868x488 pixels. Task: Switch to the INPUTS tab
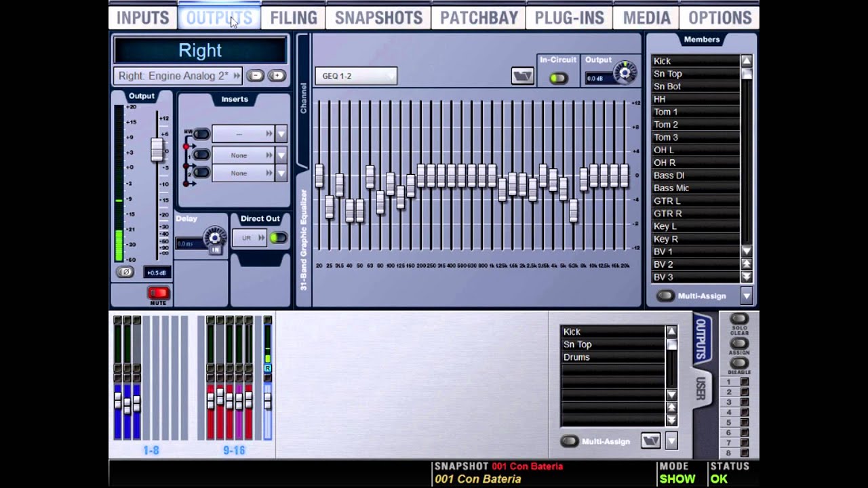[143, 18]
